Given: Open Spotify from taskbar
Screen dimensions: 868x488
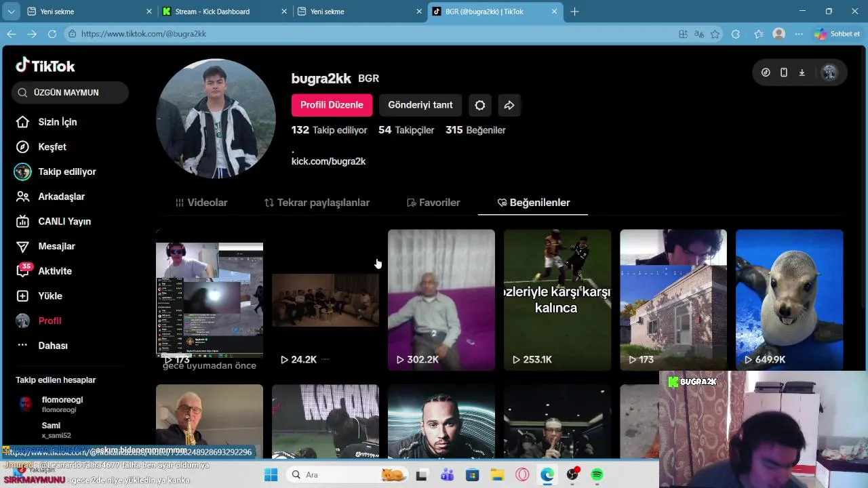Looking at the screenshot, I should [x=597, y=474].
